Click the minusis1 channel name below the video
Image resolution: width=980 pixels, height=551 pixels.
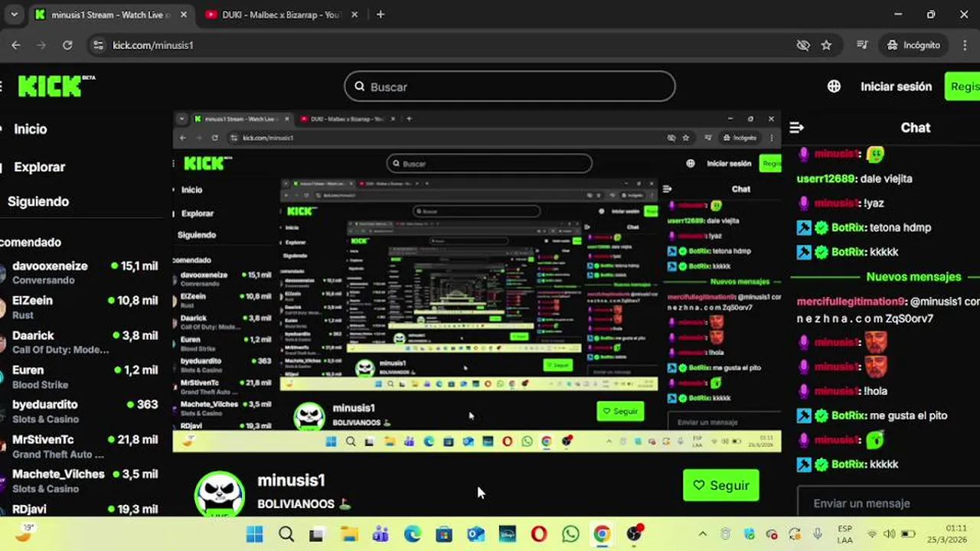[x=291, y=481]
